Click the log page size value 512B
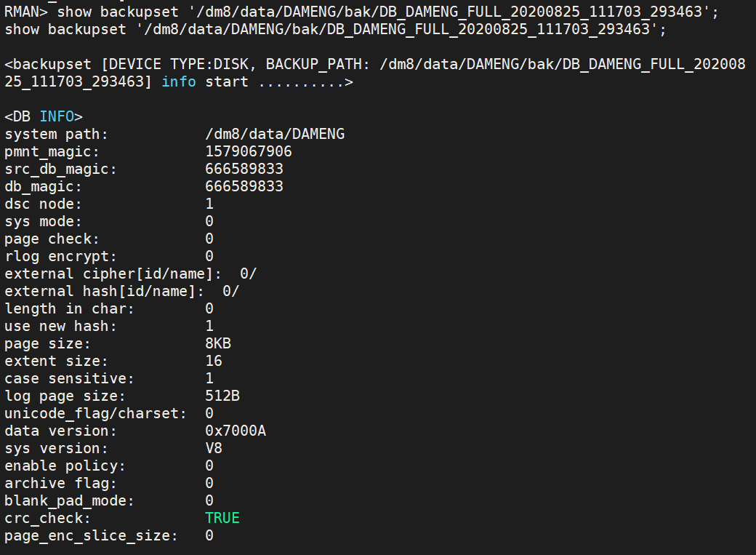 pos(222,396)
